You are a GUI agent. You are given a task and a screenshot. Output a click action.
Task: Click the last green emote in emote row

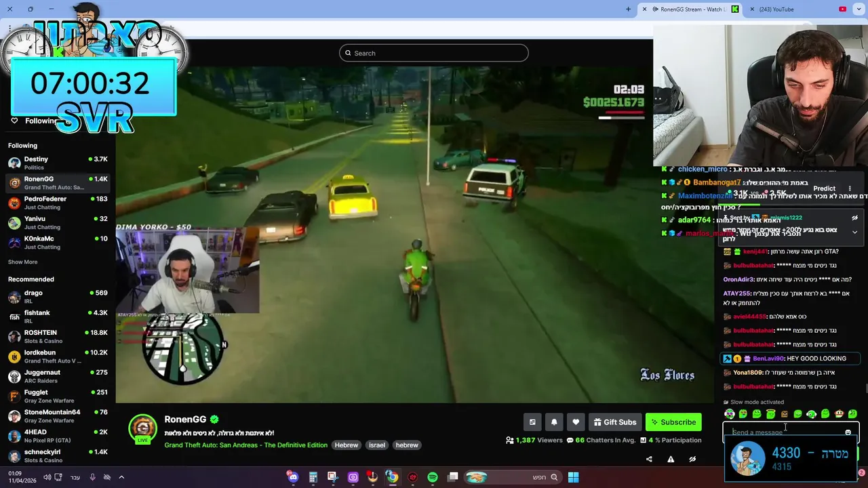tap(852, 414)
